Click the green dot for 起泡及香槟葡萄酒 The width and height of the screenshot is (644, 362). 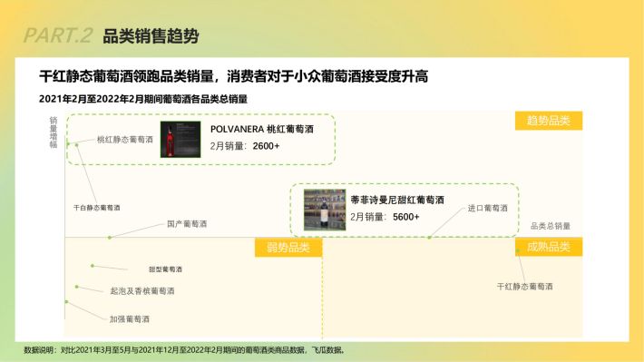(77, 287)
